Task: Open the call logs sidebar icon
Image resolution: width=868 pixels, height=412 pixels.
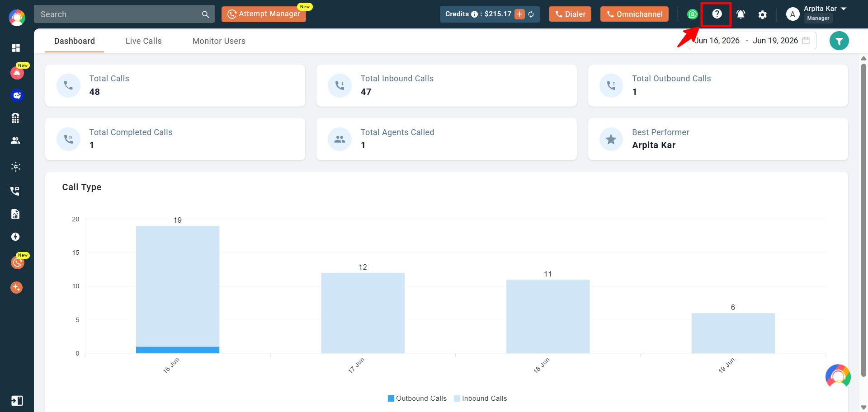Action: (15, 191)
